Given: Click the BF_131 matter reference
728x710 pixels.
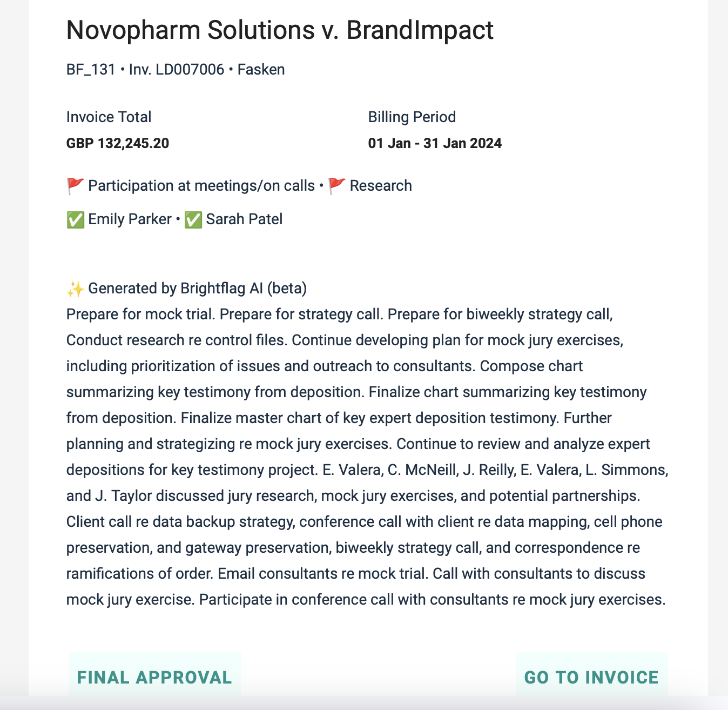Looking at the screenshot, I should 91,70.
